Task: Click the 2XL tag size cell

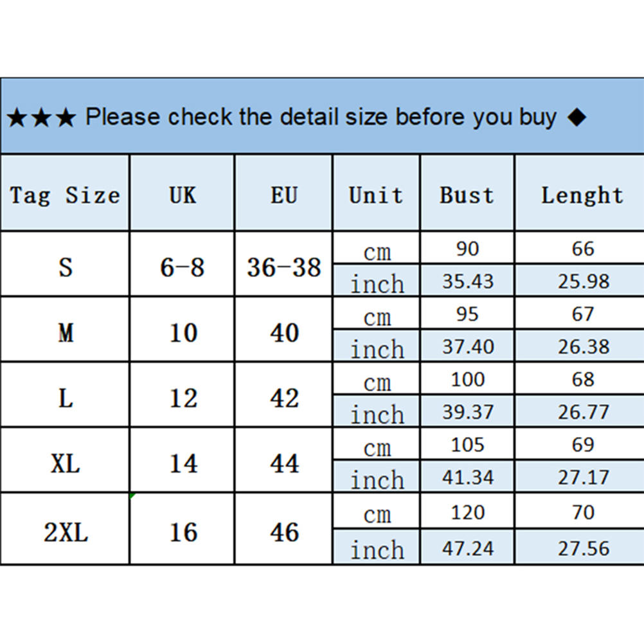Action: [x=66, y=532]
